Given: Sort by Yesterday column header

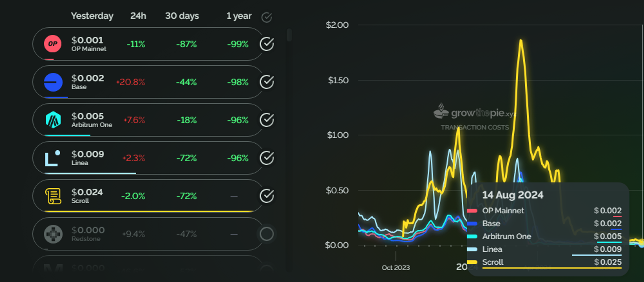Looking at the screenshot, I should [92, 16].
